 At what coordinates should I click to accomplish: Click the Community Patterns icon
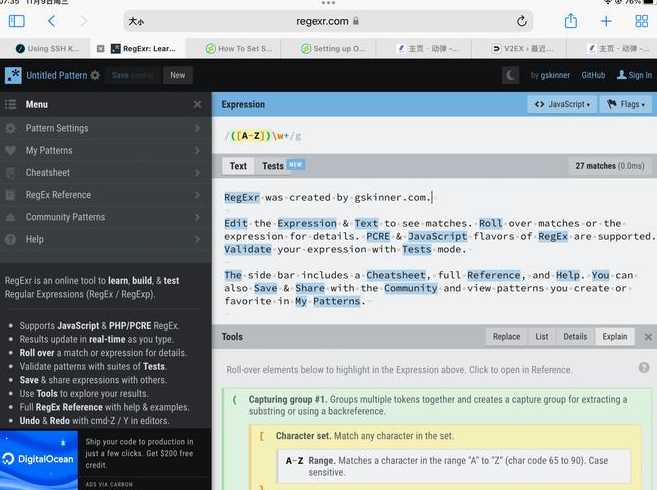coord(10,217)
